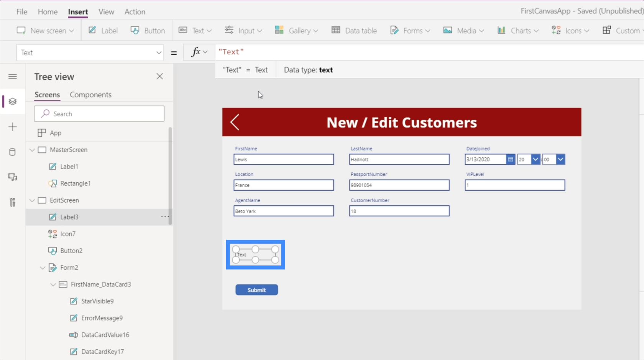This screenshot has width=644, height=360.
Task: Switch to the Home tab
Action: [x=48, y=12]
